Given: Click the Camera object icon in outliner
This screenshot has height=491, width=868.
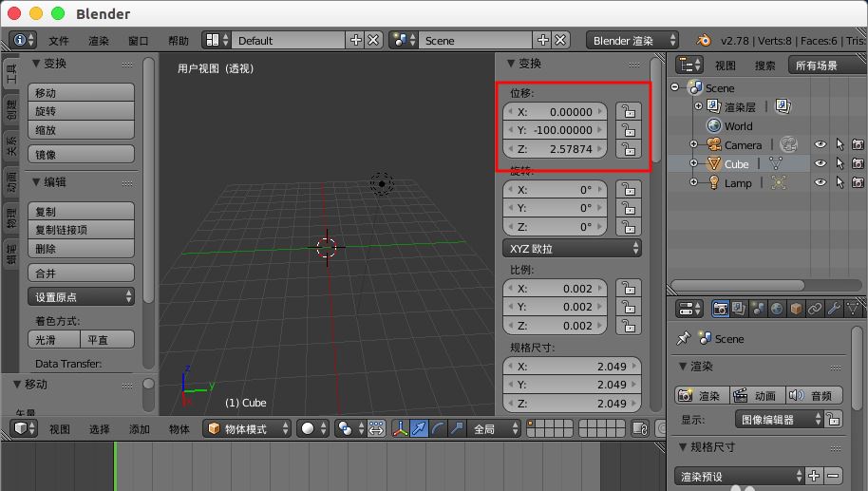Looking at the screenshot, I should pyautogui.click(x=713, y=145).
